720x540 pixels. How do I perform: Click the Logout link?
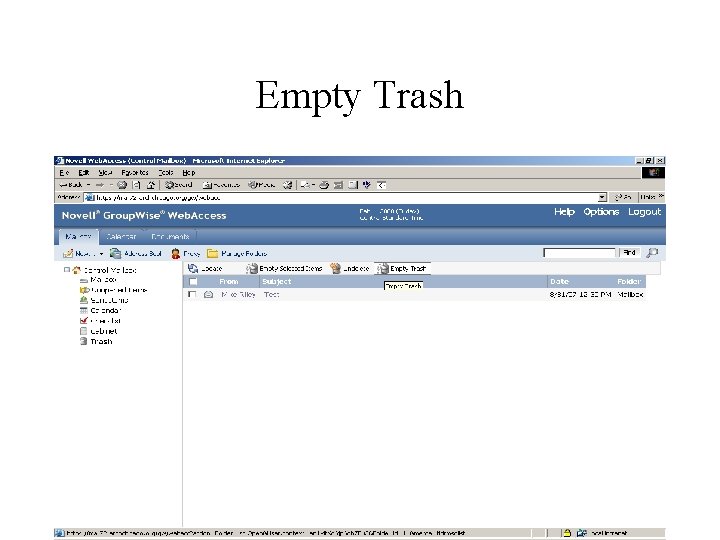(x=644, y=212)
